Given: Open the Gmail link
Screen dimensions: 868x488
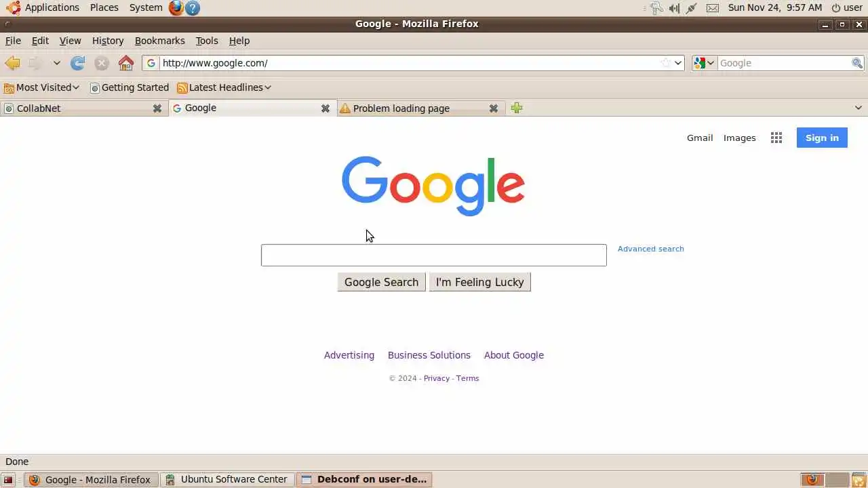Looking at the screenshot, I should 700,138.
